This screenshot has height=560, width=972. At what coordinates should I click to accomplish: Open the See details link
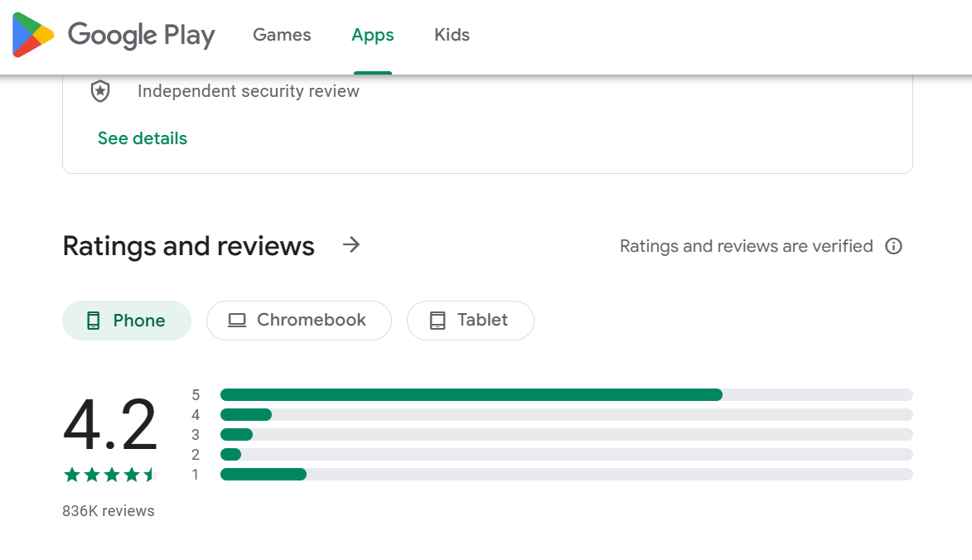click(x=142, y=138)
